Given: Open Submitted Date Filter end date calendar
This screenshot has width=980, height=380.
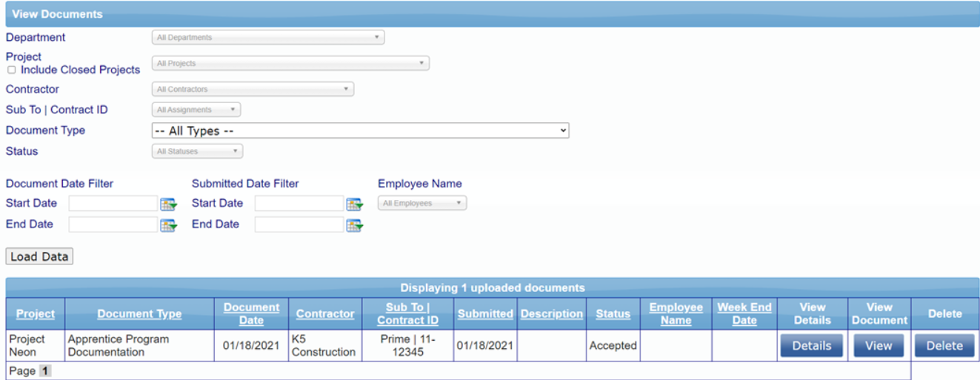Looking at the screenshot, I should click(x=354, y=225).
